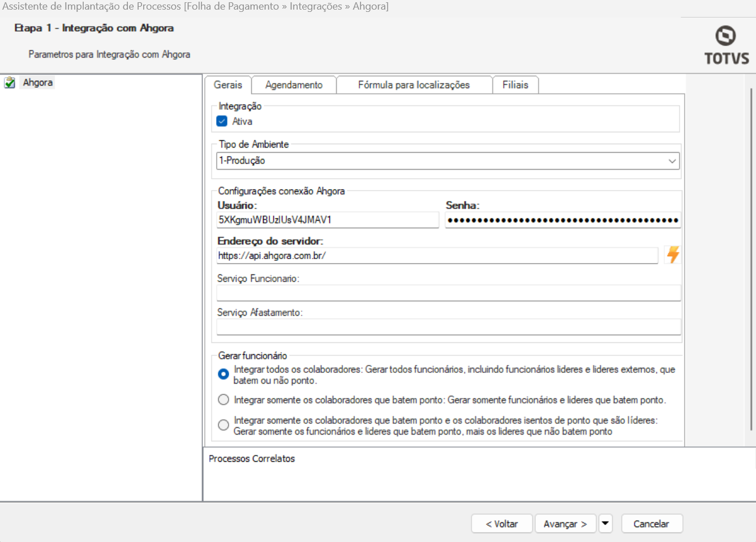Screen dimensions: 756x542
Task: Open the Fórmula para localizações tab
Action: (x=414, y=85)
